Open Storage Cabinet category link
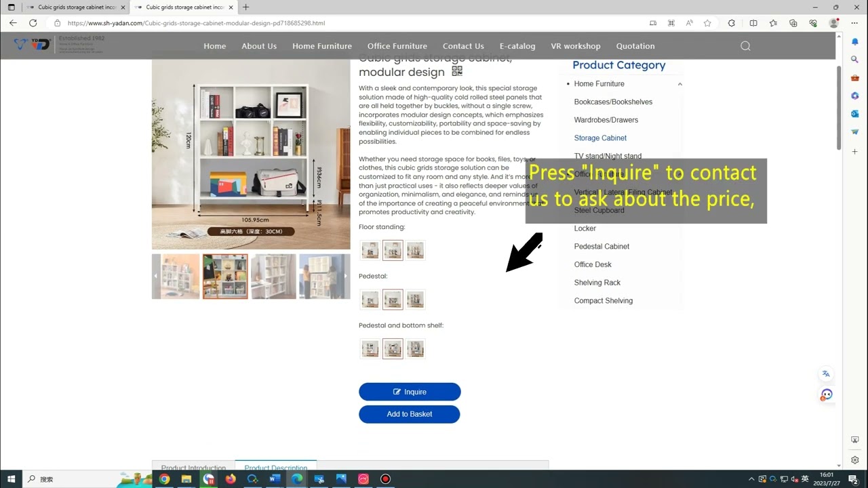Image resolution: width=868 pixels, height=488 pixels. click(600, 138)
